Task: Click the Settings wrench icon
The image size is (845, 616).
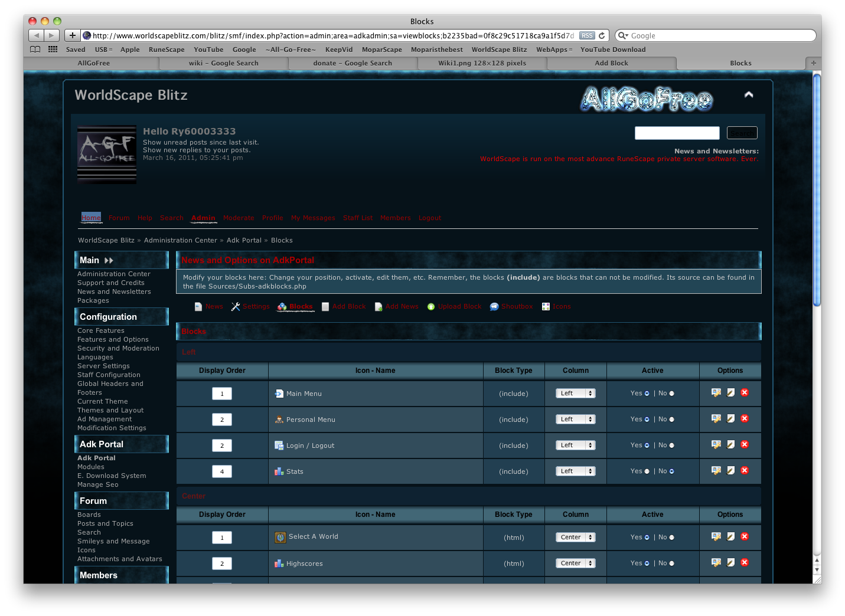Action: click(x=236, y=307)
